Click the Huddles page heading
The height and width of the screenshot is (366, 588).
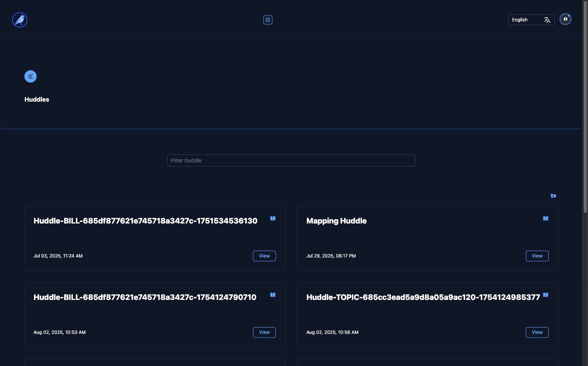point(37,99)
